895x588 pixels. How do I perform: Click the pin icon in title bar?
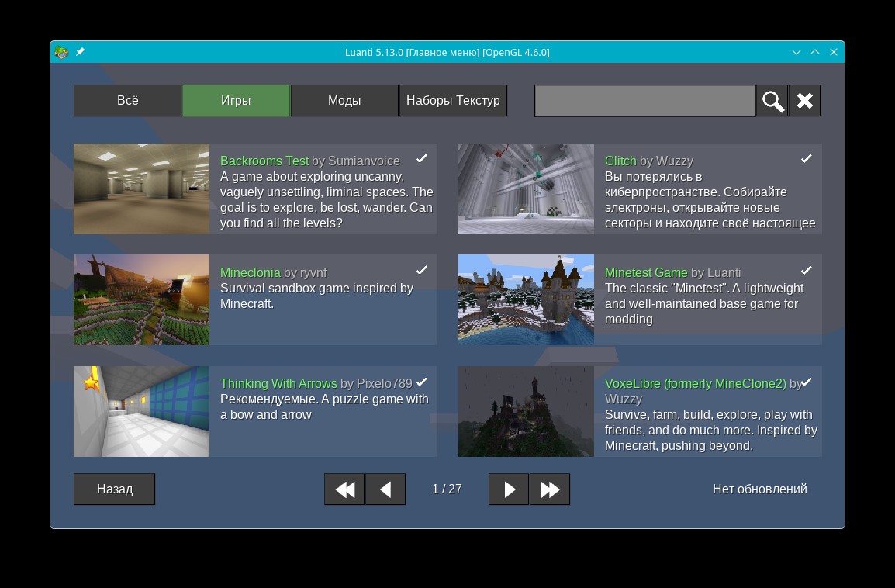[x=80, y=52]
